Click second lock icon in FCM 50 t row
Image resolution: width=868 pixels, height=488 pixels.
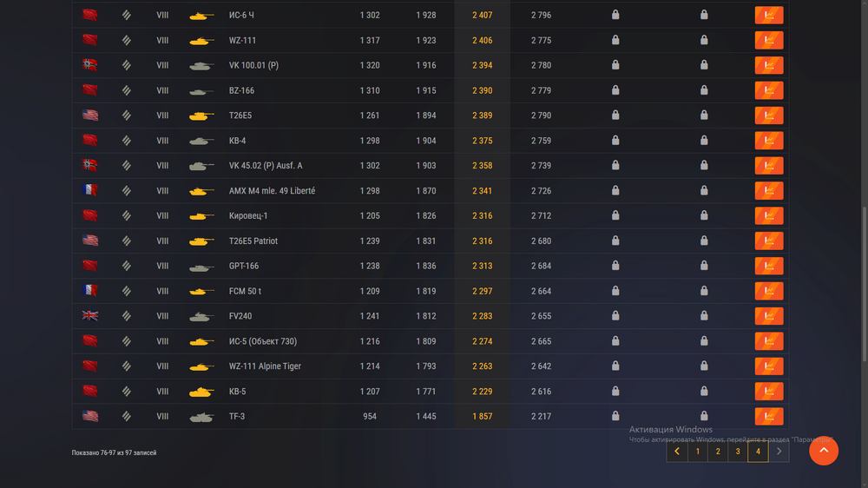704,291
